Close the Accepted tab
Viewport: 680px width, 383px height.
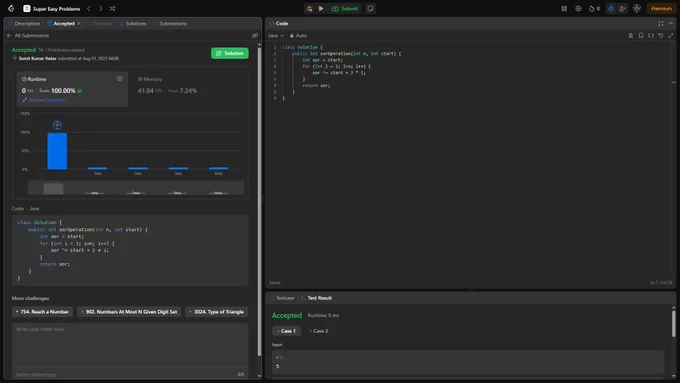[79, 23]
